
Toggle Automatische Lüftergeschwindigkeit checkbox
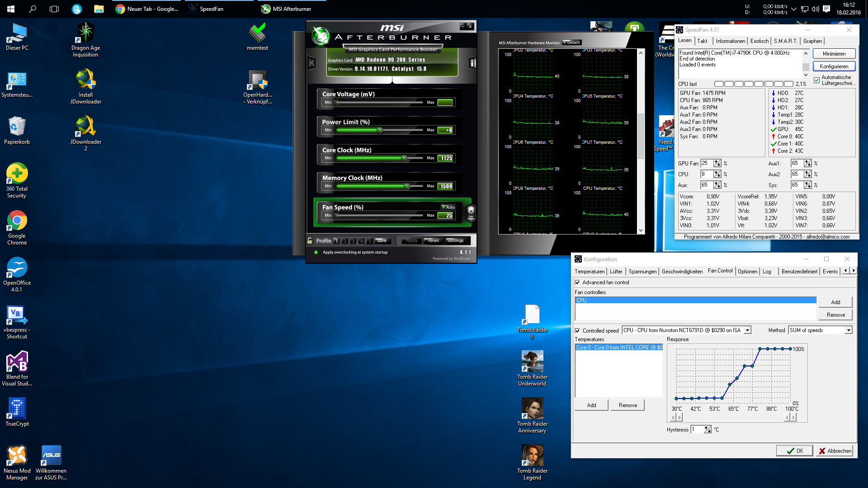click(816, 80)
